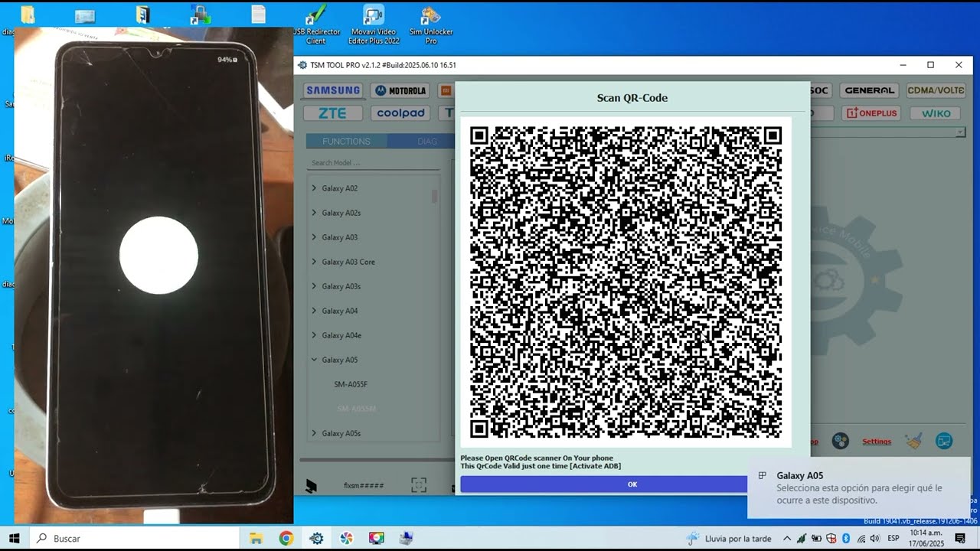
Task: Select the ZTE brand button
Action: click(333, 113)
